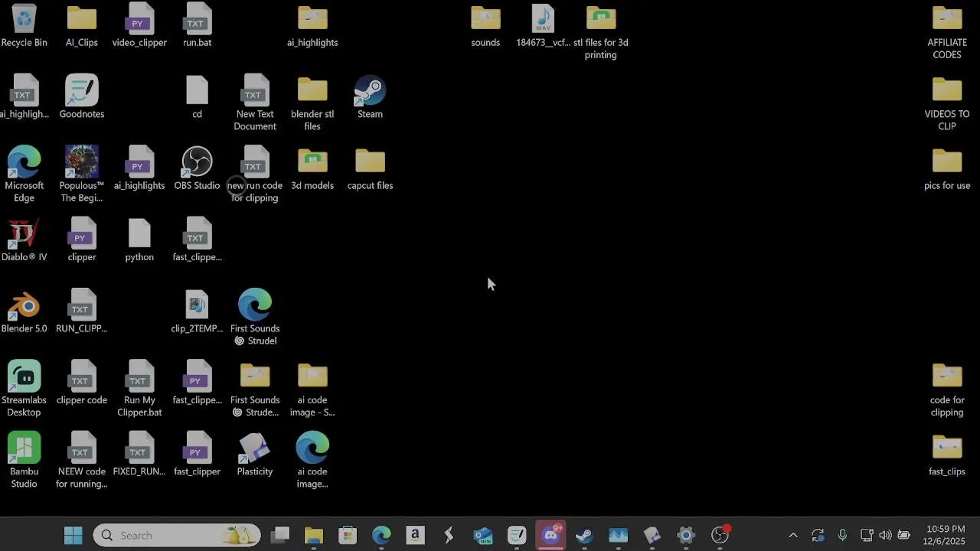Open the ai code image Edge shortcut
The width and height of the screenshot is (980, 551).
click(x=312, y=460)
